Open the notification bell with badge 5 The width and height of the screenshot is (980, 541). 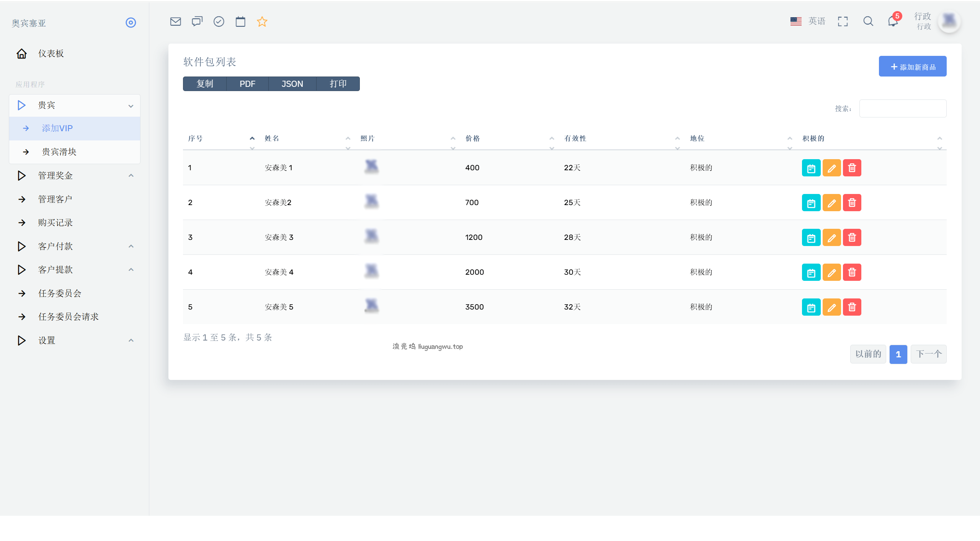coord(893,21)
